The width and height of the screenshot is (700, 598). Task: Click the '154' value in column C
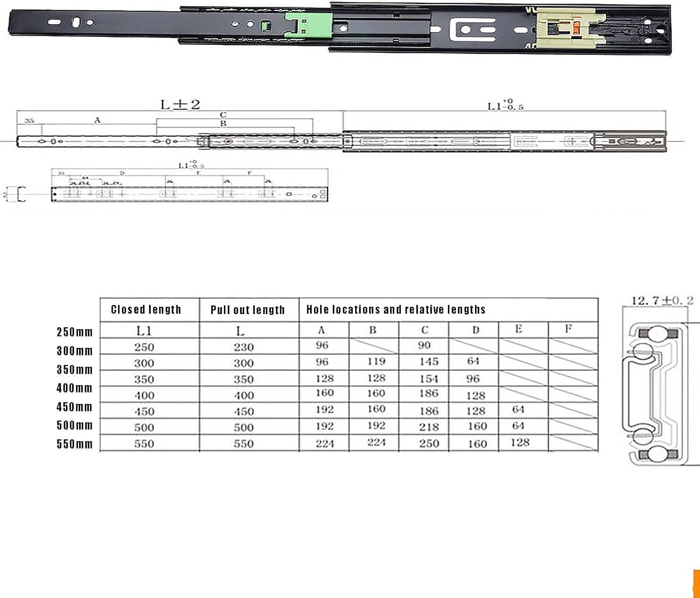[x=428, y=379]
